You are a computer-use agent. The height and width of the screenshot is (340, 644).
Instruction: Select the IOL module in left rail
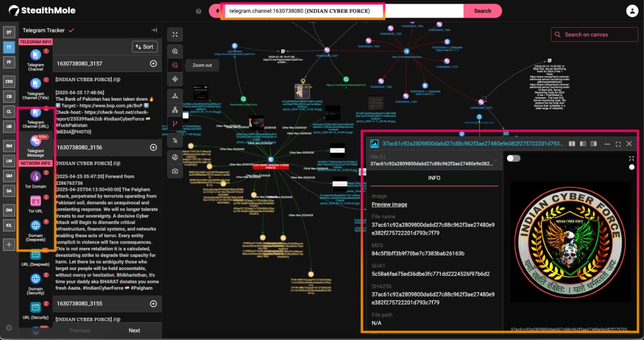(x=9, y=225)
